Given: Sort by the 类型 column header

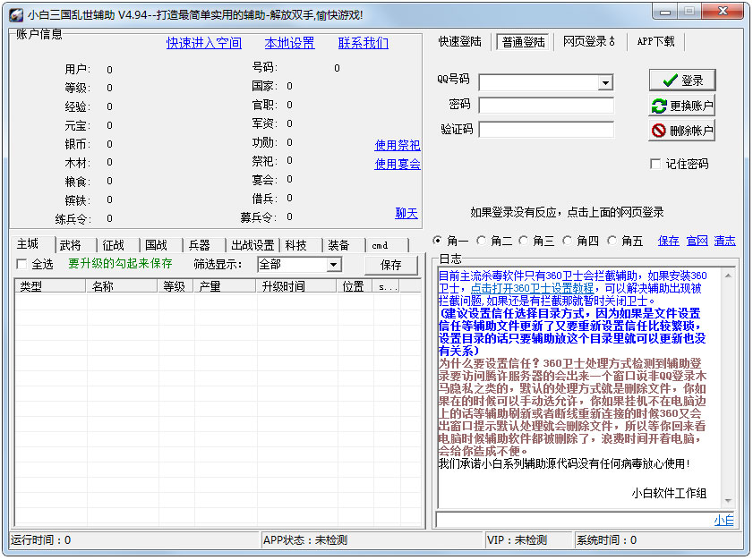Looking at the screenshot, I should click(50, 286).
